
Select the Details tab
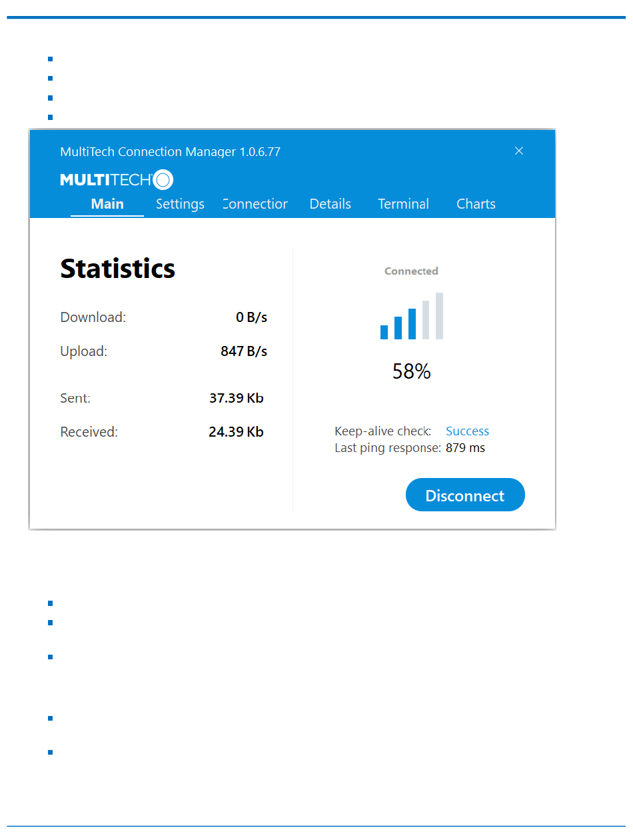point(330,204)
